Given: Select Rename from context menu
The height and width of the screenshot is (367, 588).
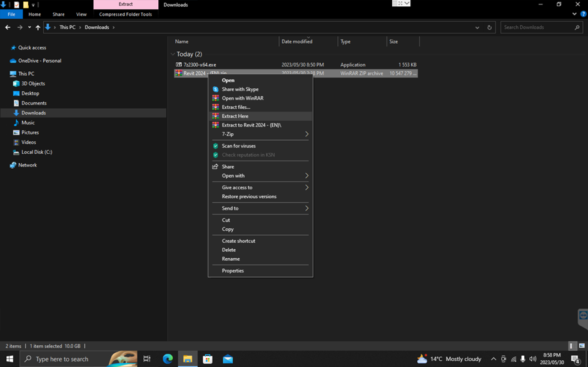Looking at the screenshot, I should coord(260,259).
